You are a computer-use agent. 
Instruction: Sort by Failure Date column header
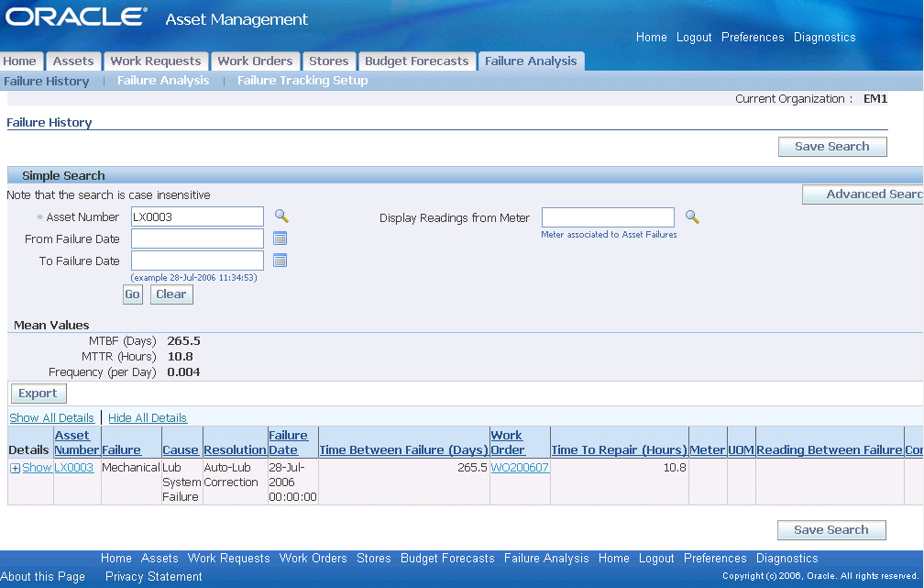[x=288, y=442]
